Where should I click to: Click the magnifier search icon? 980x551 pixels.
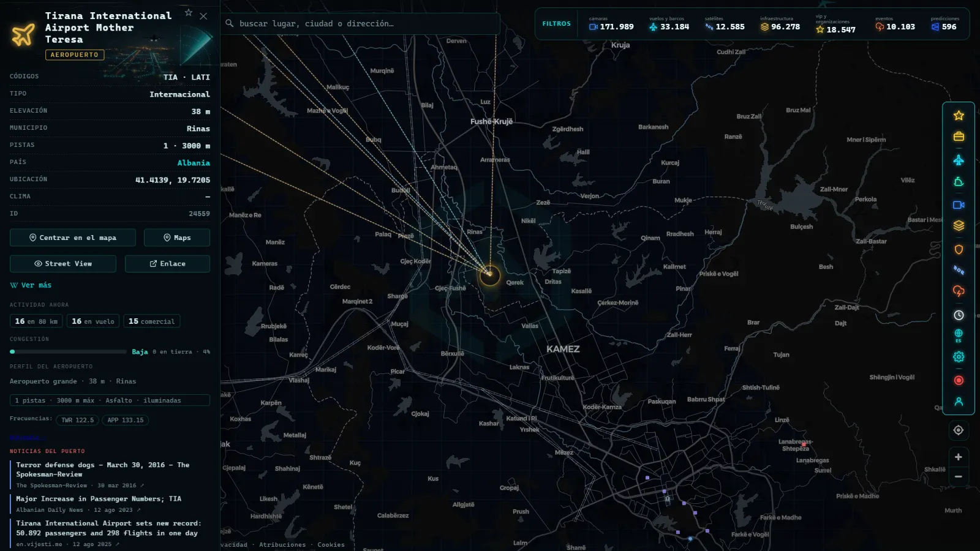[x=230, y=23]
